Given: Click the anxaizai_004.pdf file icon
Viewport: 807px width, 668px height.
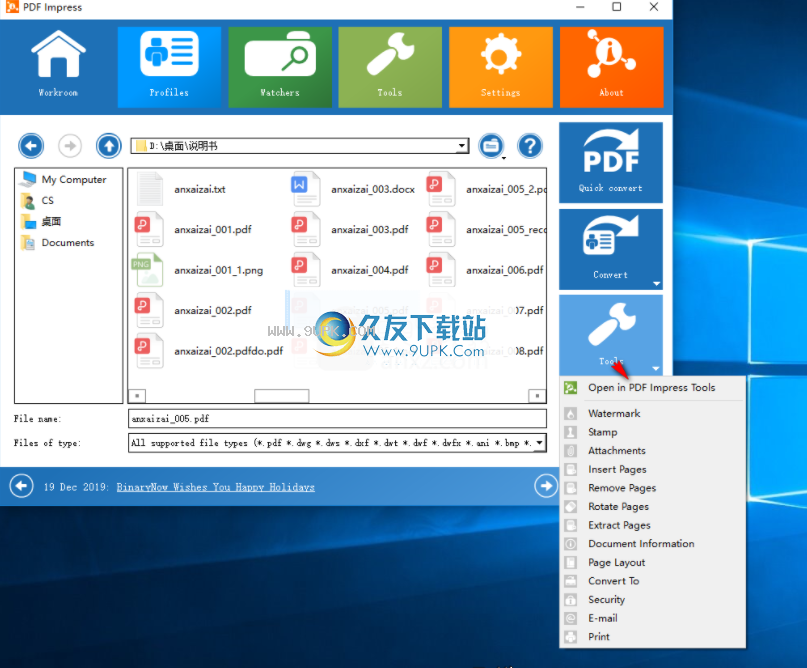Looking at the screenshot, I should pyautogui.click(x=306, y=270).
